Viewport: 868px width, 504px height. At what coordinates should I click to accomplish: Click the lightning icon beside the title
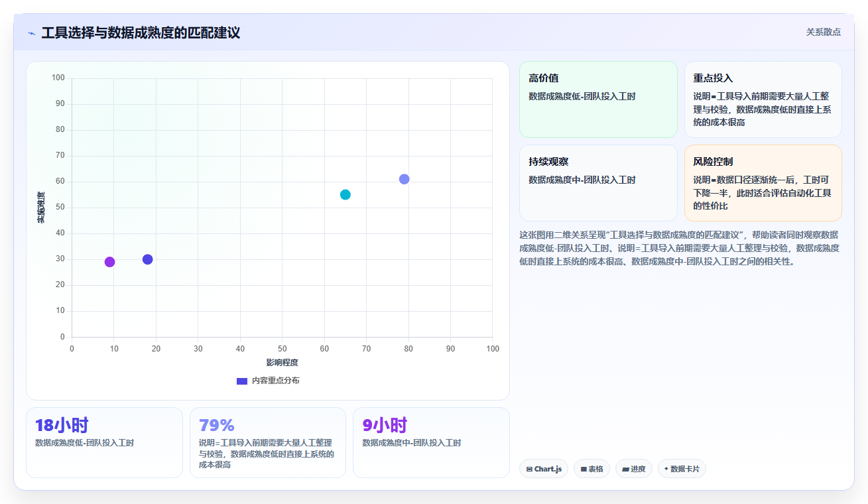click(x=32, y=32)
